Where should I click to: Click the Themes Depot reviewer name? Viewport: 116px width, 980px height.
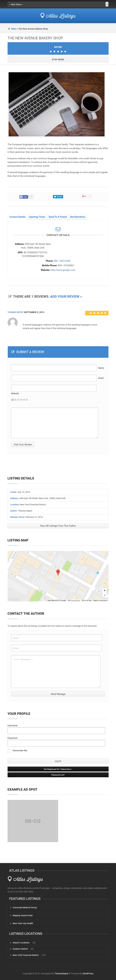click(15, 312)
